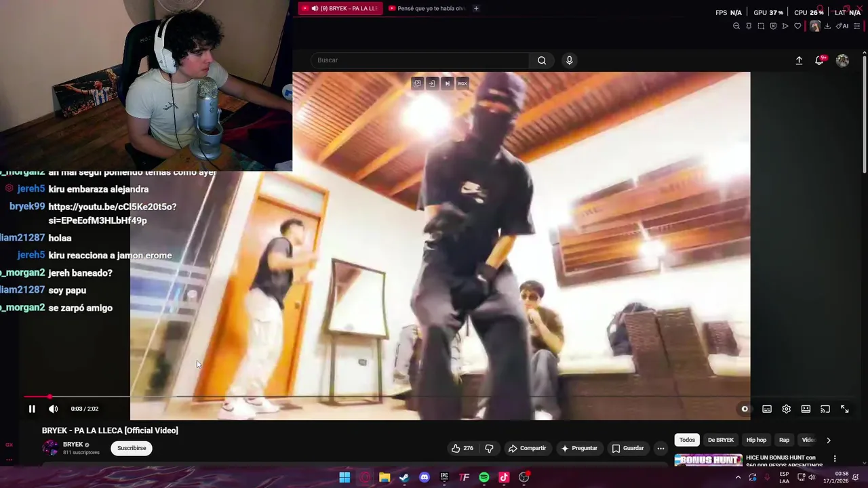Screen dimensions: 868x488
Task: Click the browser zoom-out magnifier icon
Action: click(x=736, y=26)
